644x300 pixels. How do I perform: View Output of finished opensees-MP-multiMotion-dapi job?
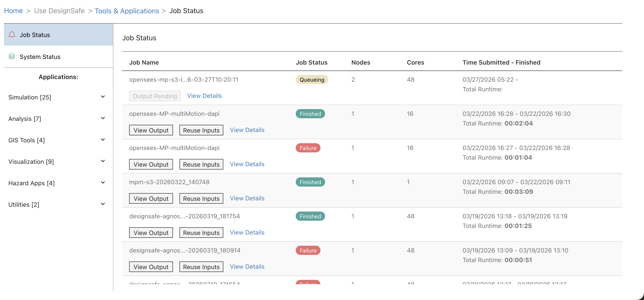(x=151, y=130)
